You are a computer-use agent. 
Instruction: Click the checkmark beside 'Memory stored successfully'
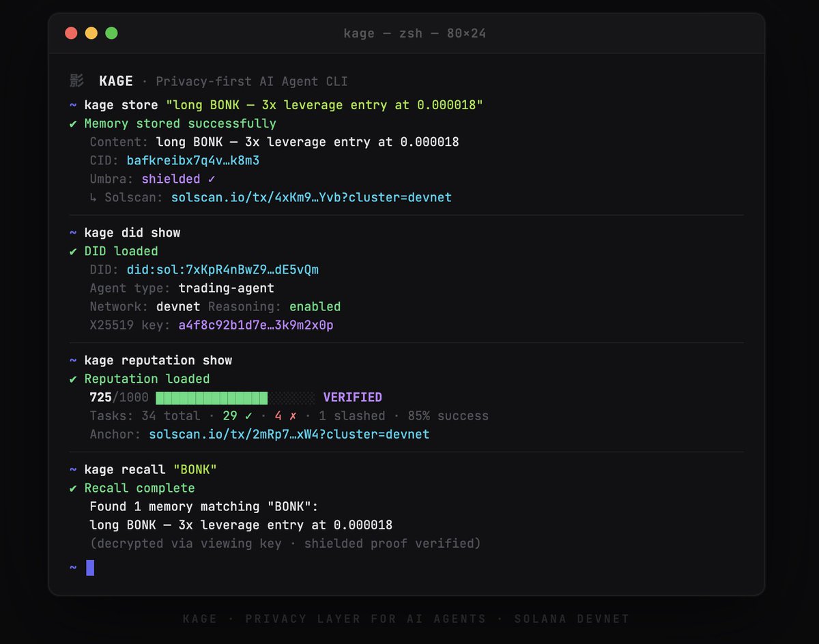[x=74, y=123]
